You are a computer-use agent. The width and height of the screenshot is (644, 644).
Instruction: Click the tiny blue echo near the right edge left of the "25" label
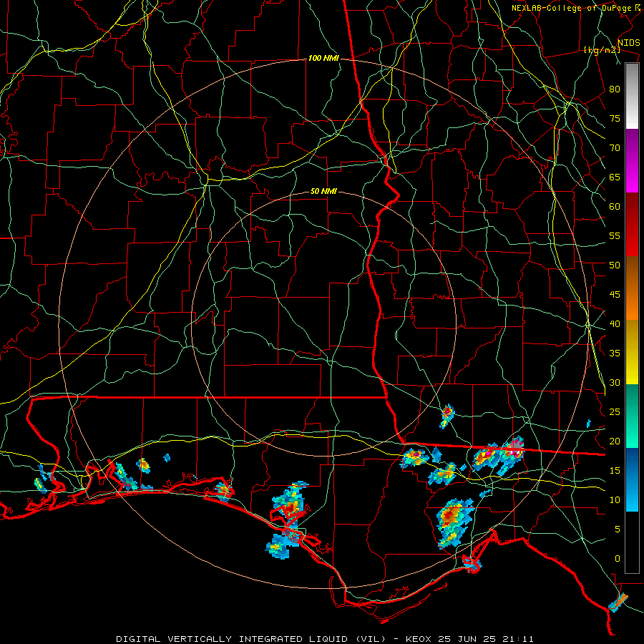click(x=589, y=423)
